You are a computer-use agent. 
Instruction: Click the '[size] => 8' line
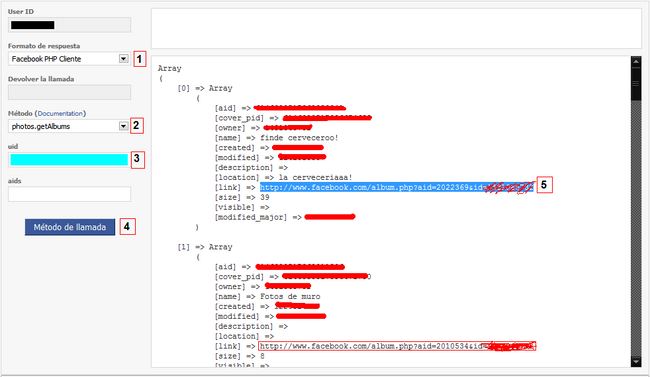pos(240,356)
